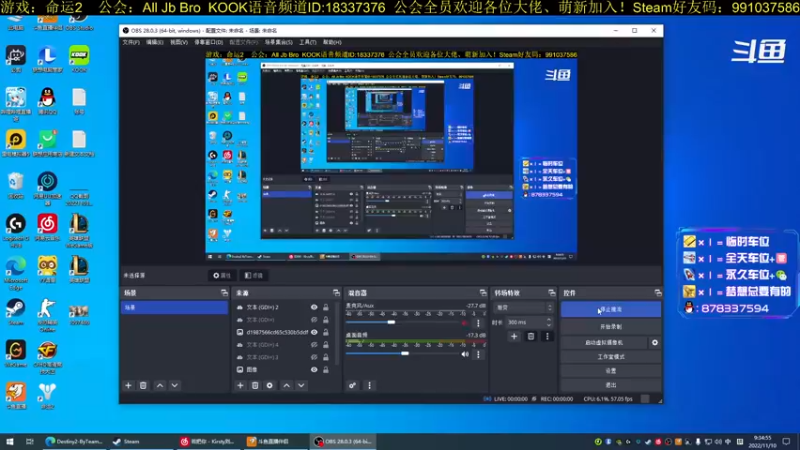The image size is (800, 450).
Task: Open QQ penguin desktop shortcut
Action: click(x=47, y=101)
